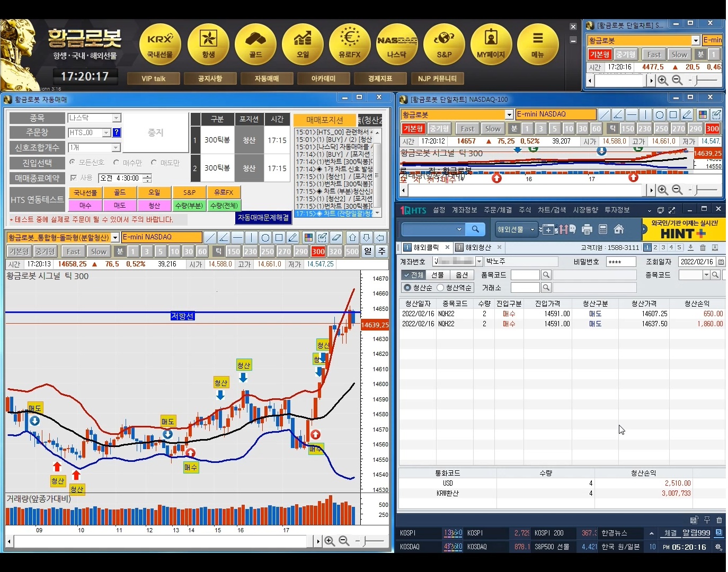Open the 골드 gold circle icon
728x572 pixels.
255,44
